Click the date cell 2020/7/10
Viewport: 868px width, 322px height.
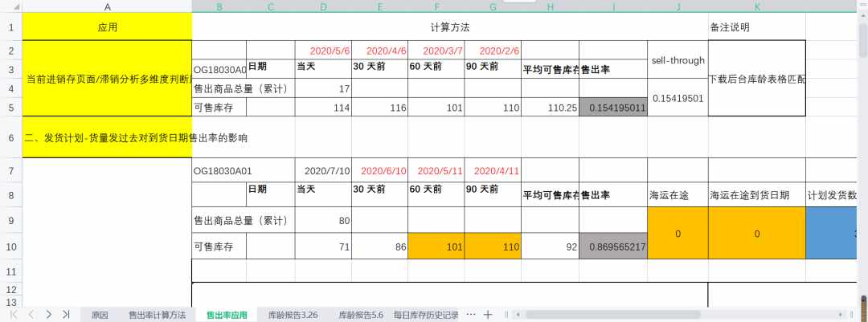coord(323,170)
